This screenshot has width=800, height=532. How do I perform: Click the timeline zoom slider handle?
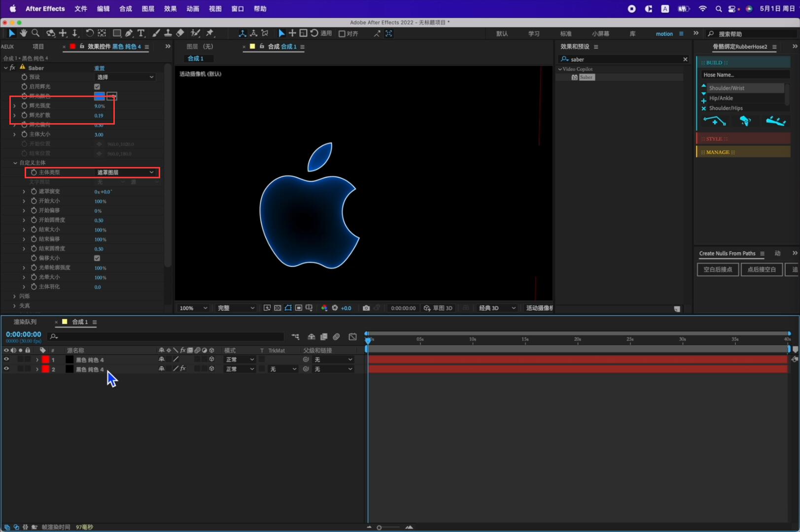[379, 528]
